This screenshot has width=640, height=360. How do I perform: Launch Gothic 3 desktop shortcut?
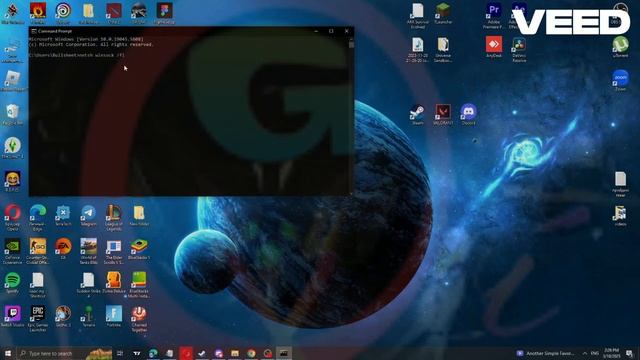63,316
